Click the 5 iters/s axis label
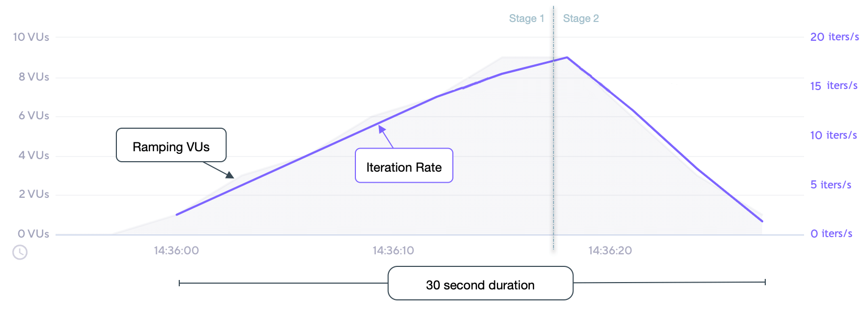868x314 pixels. point(831,185)
